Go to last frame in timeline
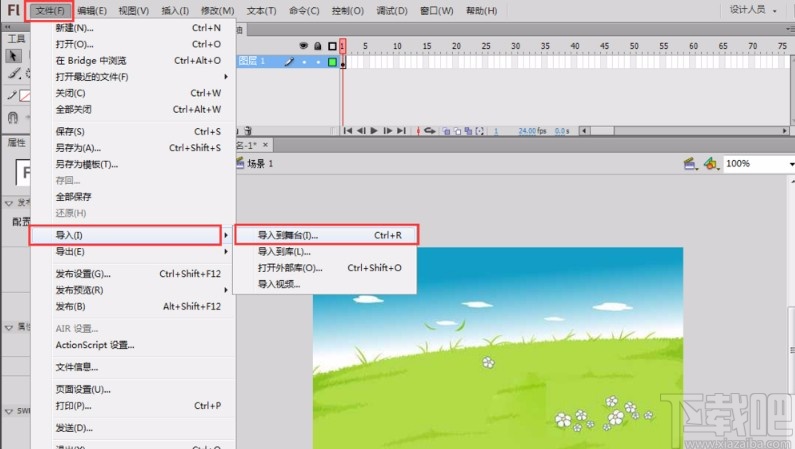 401,131
